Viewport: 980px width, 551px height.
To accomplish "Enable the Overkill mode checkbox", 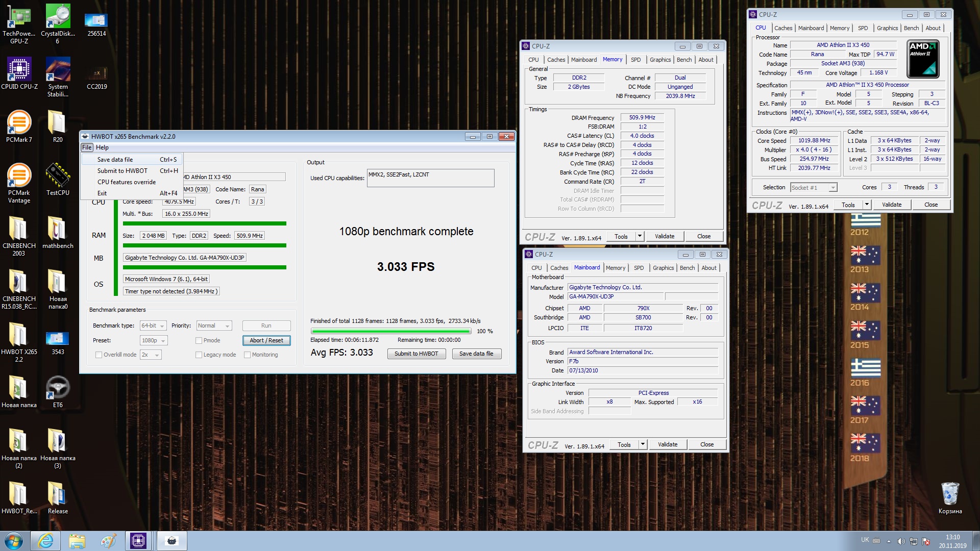I will 99,355.
